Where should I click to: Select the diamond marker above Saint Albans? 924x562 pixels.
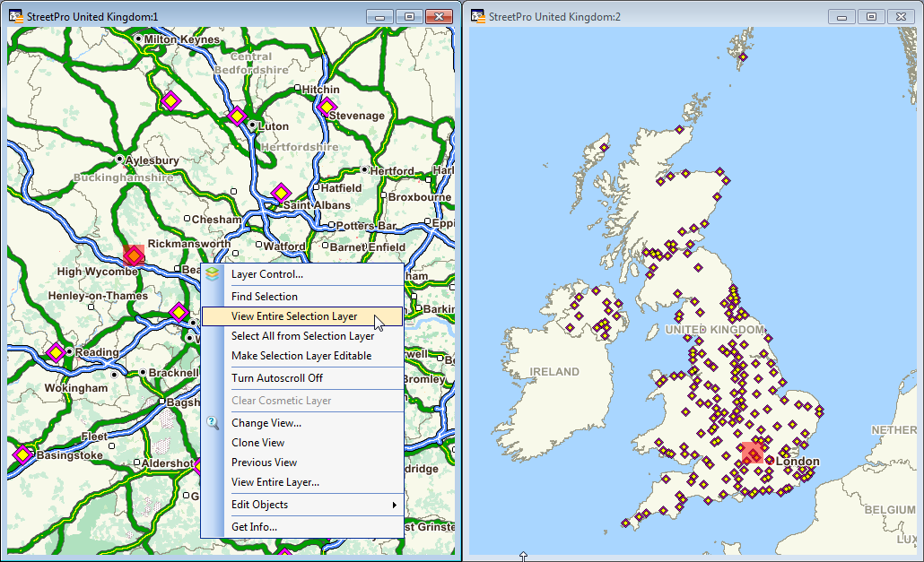pos(281,193)
